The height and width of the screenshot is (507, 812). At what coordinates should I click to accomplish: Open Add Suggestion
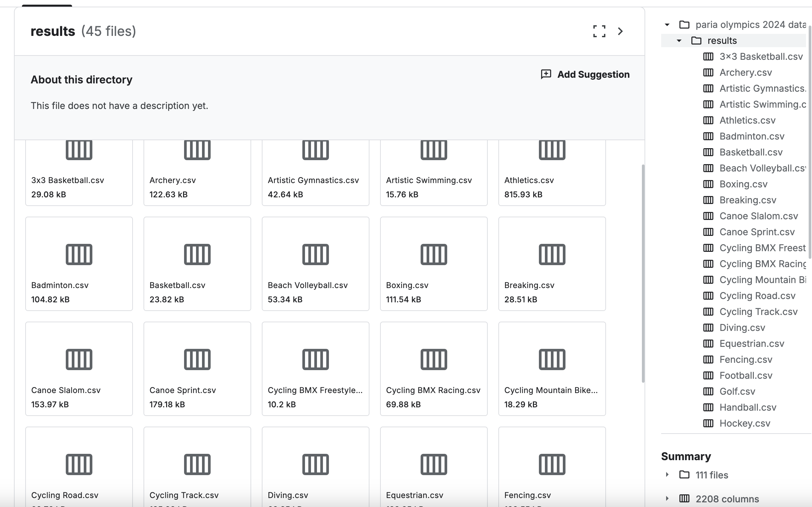coord(593,74)
